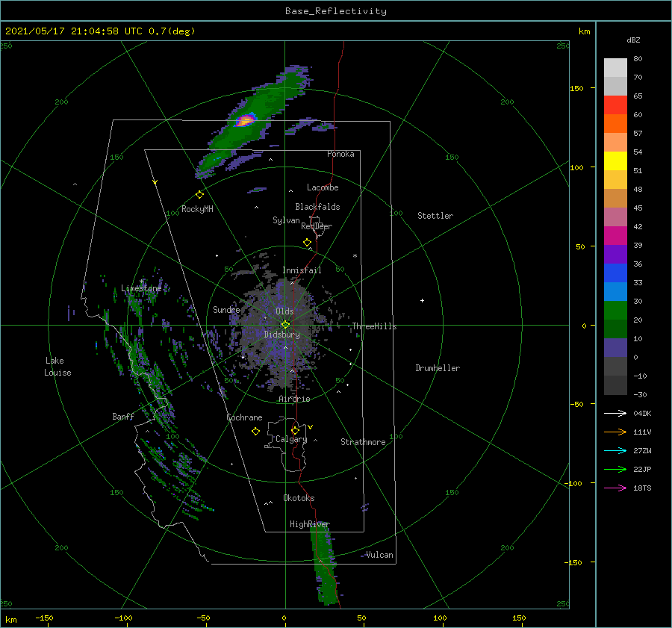
Task: Click the yellow diamond marker inside Calgary
Action: tap(295, 430)
